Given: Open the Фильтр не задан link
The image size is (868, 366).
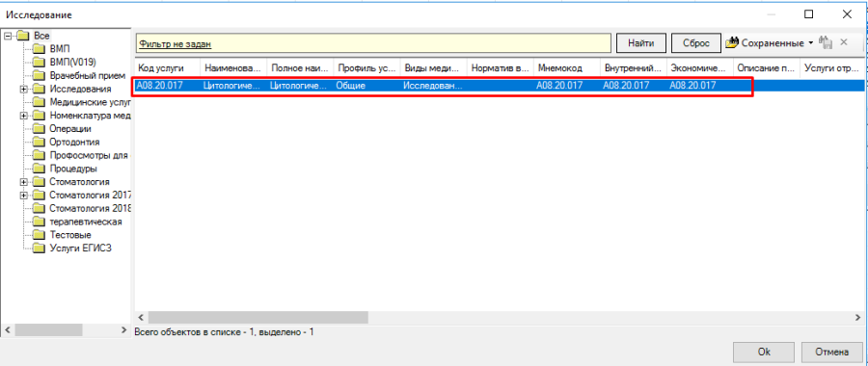Looking at the screenshot, I should click(175, 43).
